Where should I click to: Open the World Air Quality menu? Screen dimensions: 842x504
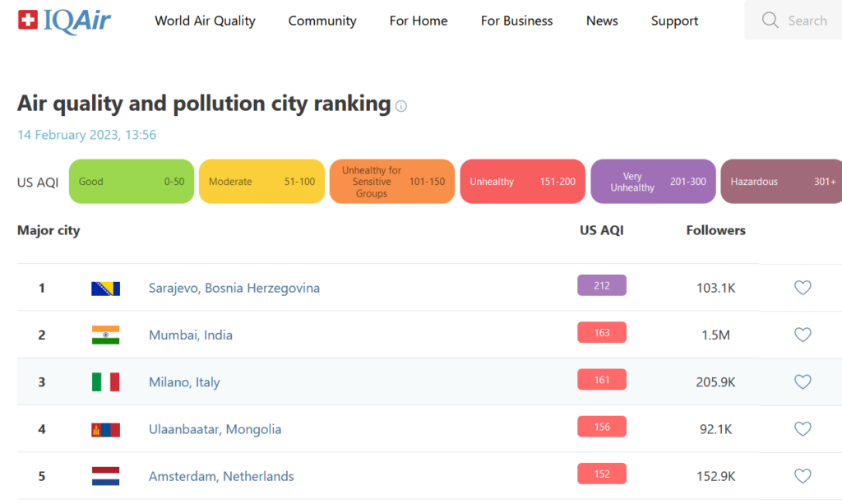[x=205, y=21]
